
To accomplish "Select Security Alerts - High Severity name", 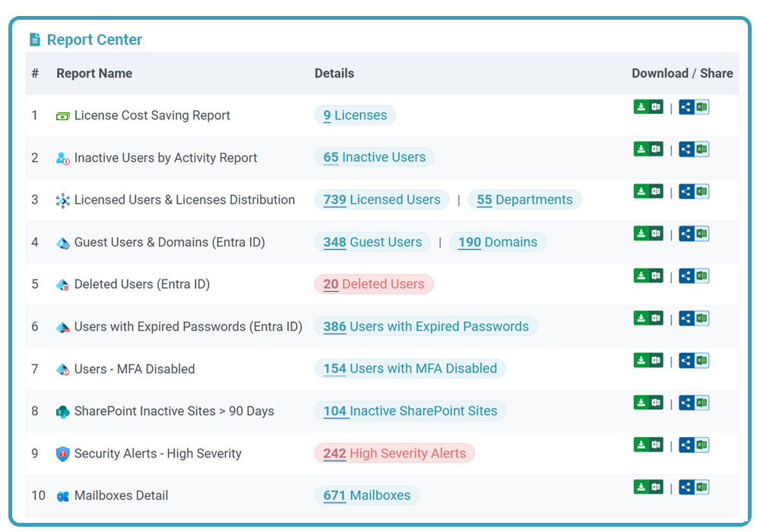I will pyautogui.click(x=158, y=454).
